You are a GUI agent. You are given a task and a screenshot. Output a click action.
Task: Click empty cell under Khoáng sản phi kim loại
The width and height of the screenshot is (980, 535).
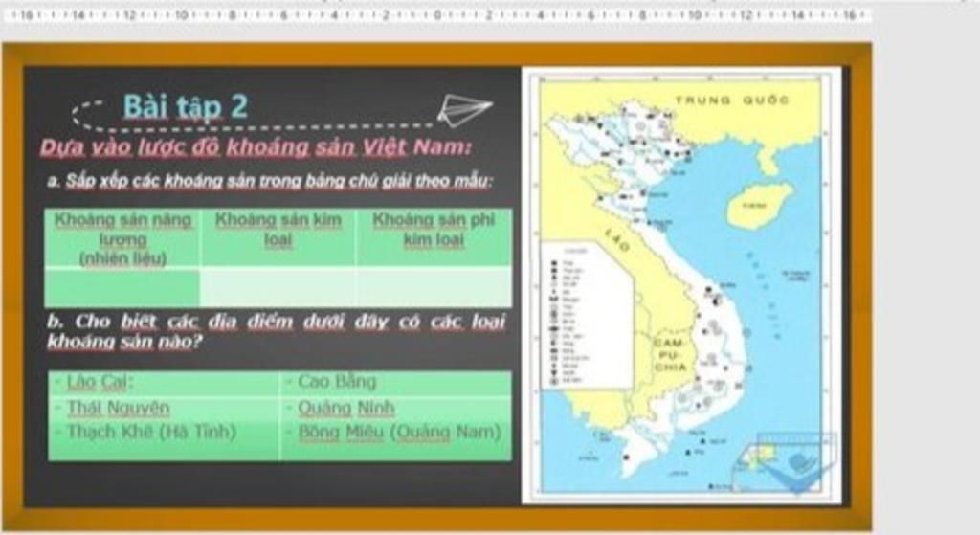tap(434, 287)
